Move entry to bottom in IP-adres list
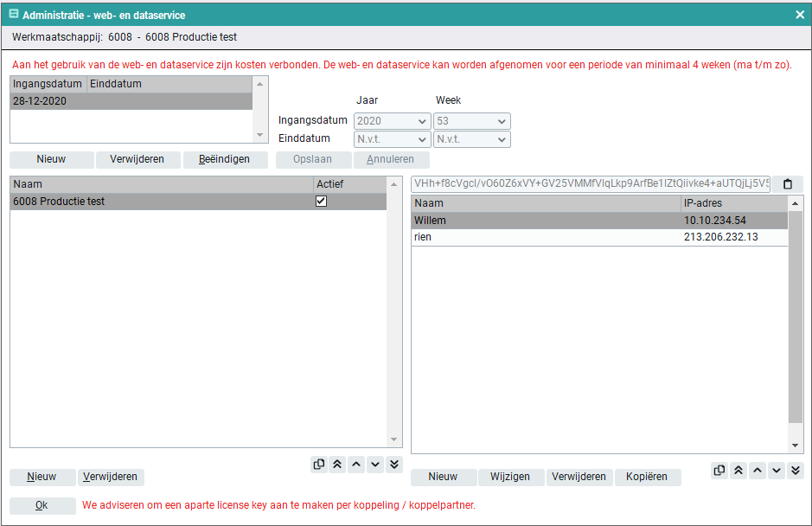 tap(796, 471)
